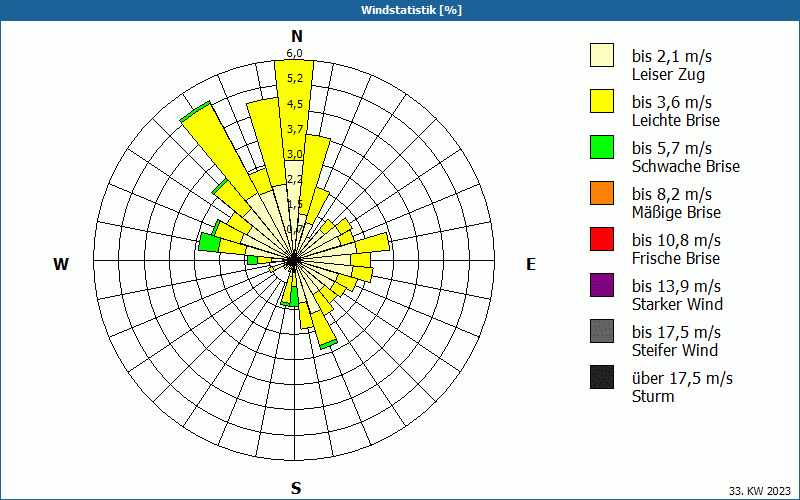Click the S compass label
Viewport: 800px width, 500px height.
point(296,488)
